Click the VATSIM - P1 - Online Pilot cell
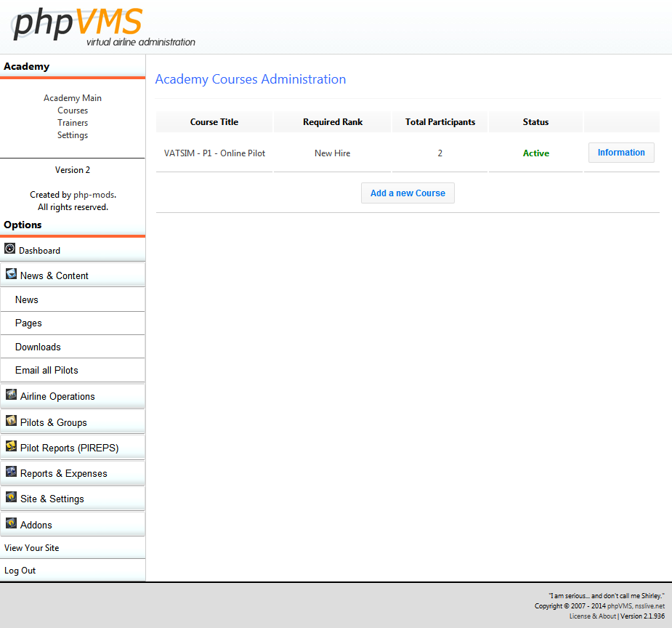 214,153
